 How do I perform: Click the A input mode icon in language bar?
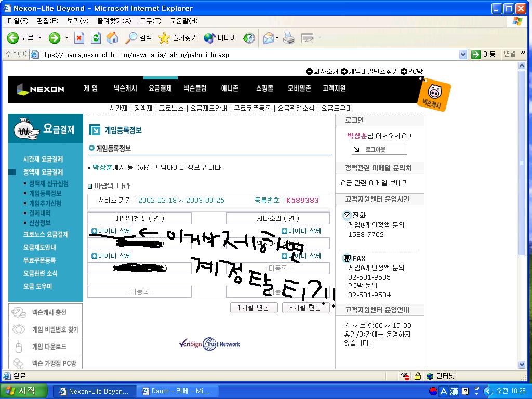[x=444, y=392]
